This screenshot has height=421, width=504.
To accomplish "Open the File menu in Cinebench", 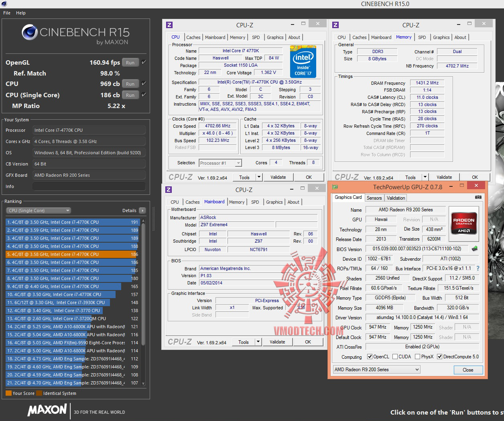I will tap(7, 13).
